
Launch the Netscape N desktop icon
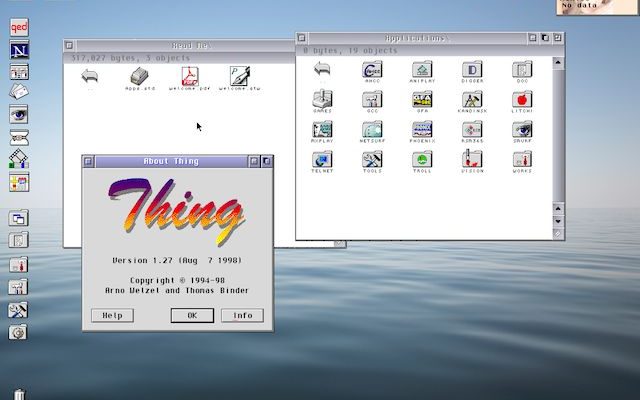(x=18, y=51)
